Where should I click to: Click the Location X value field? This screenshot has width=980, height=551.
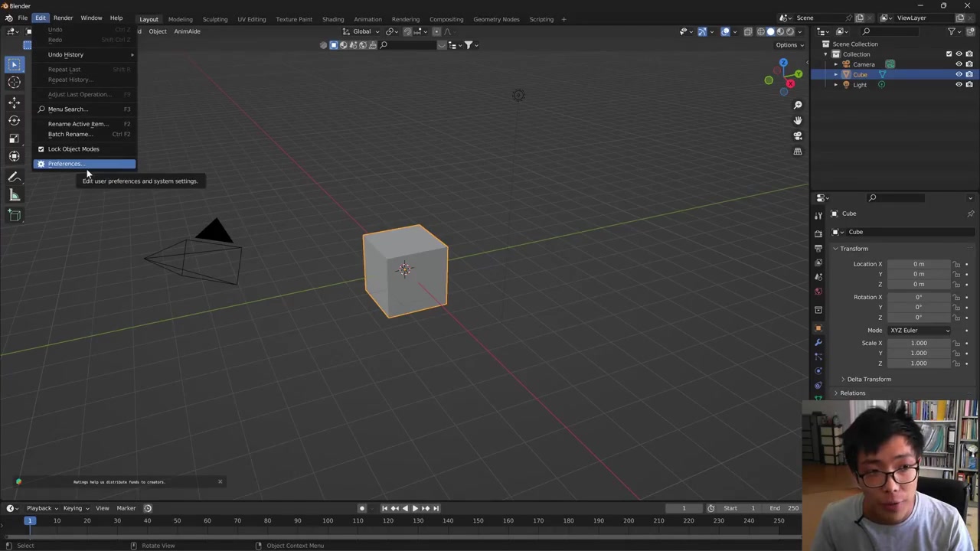(918, 264)
